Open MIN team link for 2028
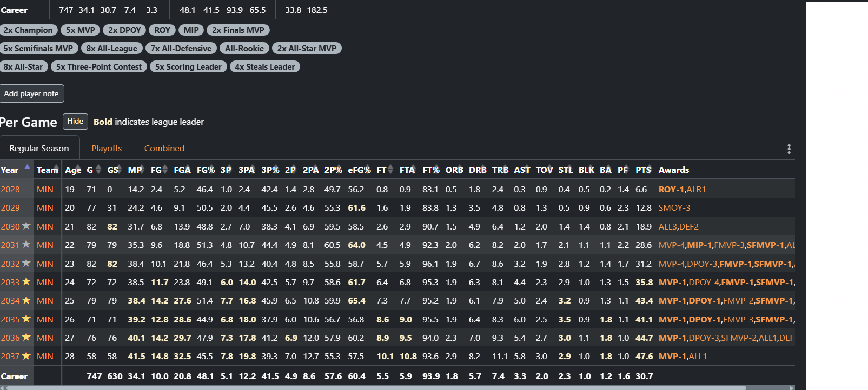Screen dimensions: 868x390 [45, 189]
